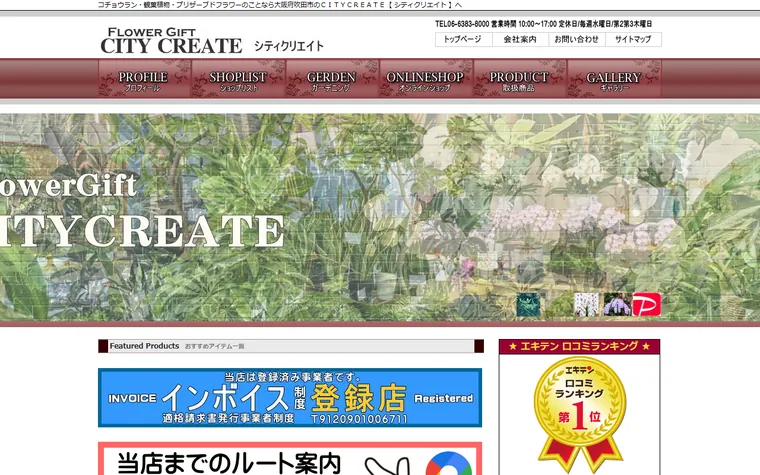Open the SHOPLIST menu item
The height and width of the screenshot is (475, 760).
[238, 79]
